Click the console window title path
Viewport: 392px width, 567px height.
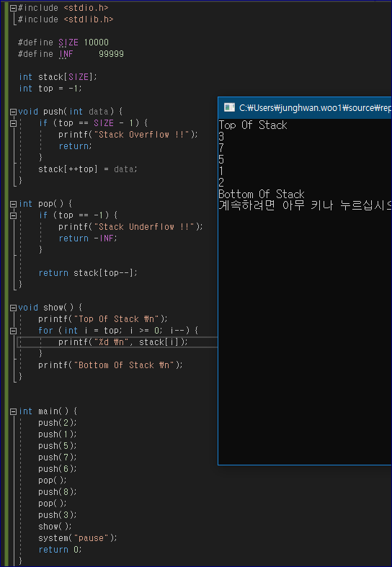click(x=316, y=108)
